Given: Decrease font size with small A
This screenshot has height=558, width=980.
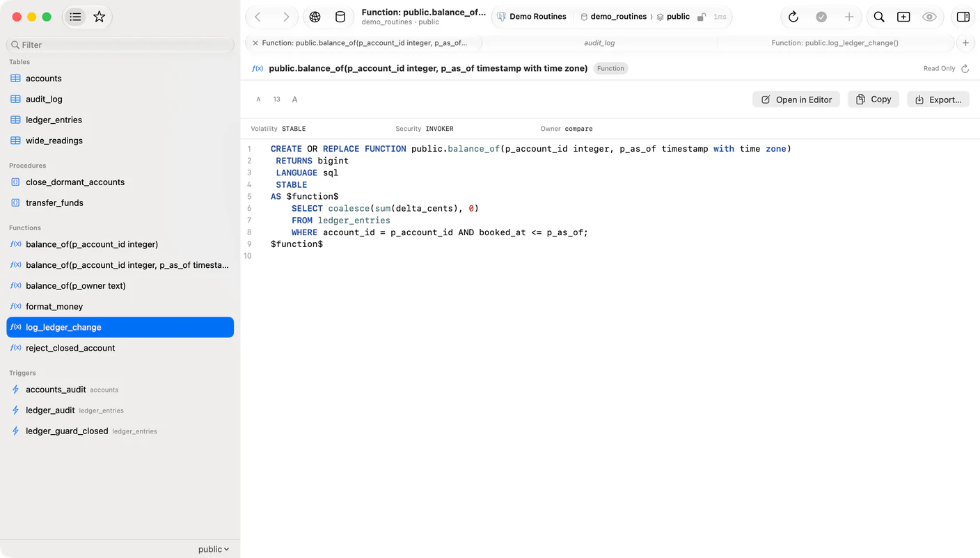Looking at the screenshot, I should 258,99.
